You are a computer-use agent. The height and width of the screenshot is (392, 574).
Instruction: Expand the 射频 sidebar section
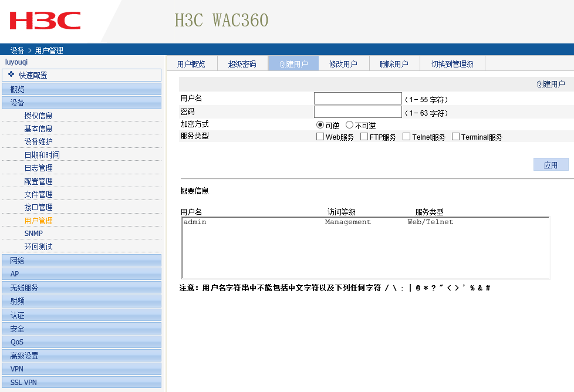(x=81, y=301)
